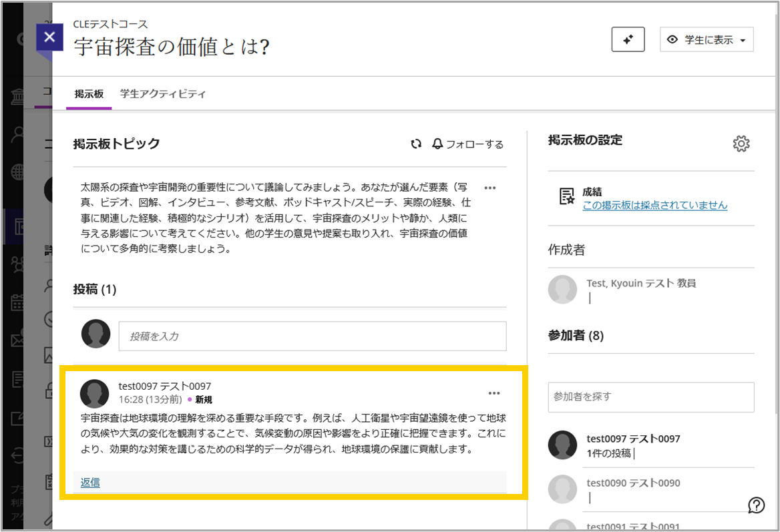This screenshot has width=780, height=532.
Task: Open topic description three-dot menu
Action: pyautogui.click(x=490, y=188)
